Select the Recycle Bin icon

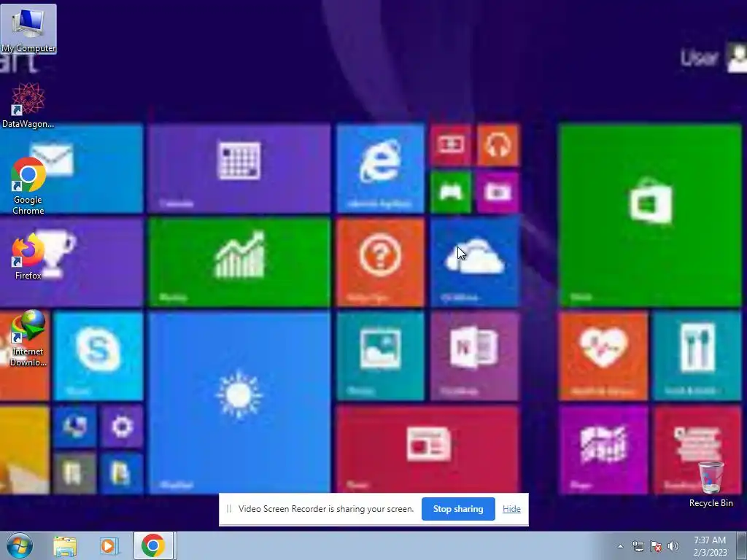(x=711, y=484)
